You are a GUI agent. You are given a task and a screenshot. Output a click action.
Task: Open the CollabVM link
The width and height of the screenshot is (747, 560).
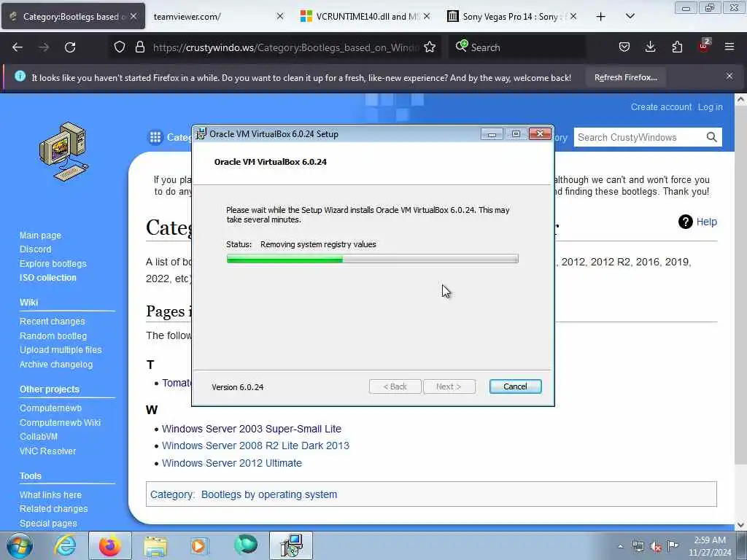(x=39, y=437)
